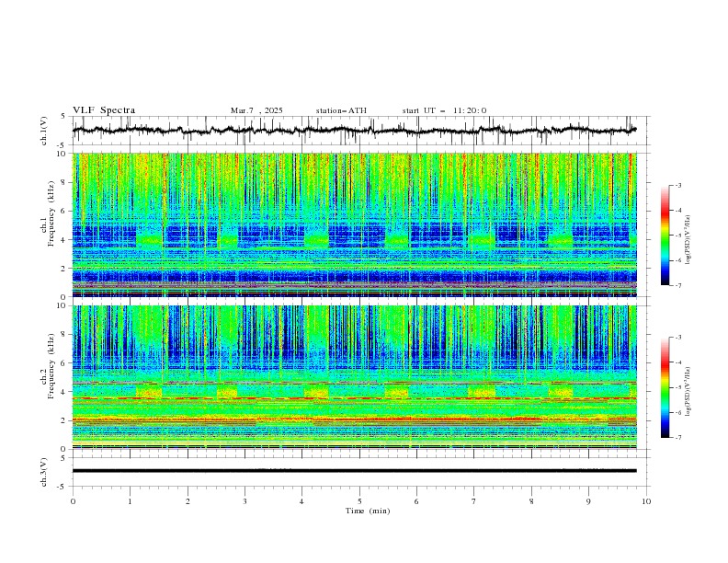Click the "start UT = 11:20:0" text
Screen dimensions: 728x563
pos(444,110)
